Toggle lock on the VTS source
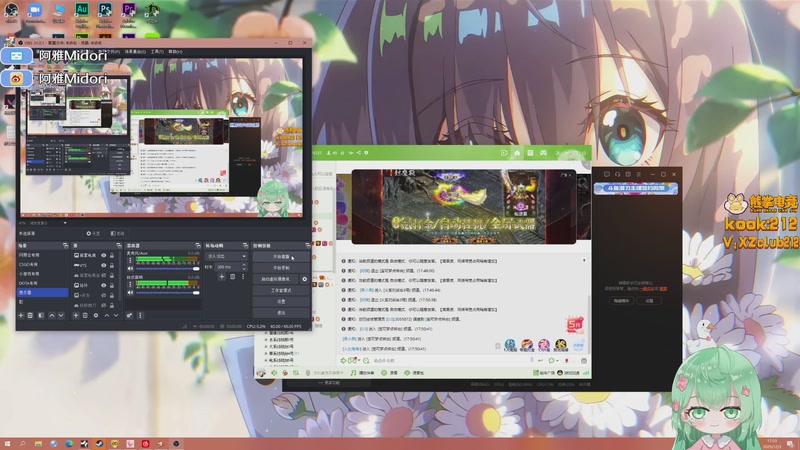The image size is (800, 450). 112,265
